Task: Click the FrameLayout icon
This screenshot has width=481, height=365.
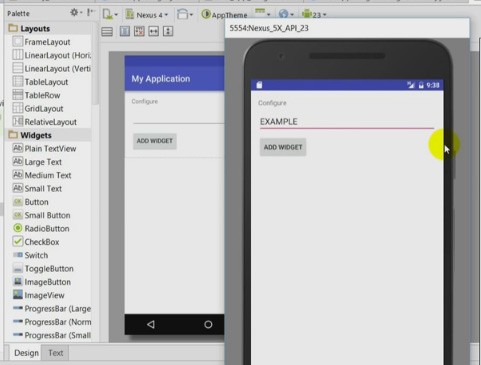Action: pos(17,42)
